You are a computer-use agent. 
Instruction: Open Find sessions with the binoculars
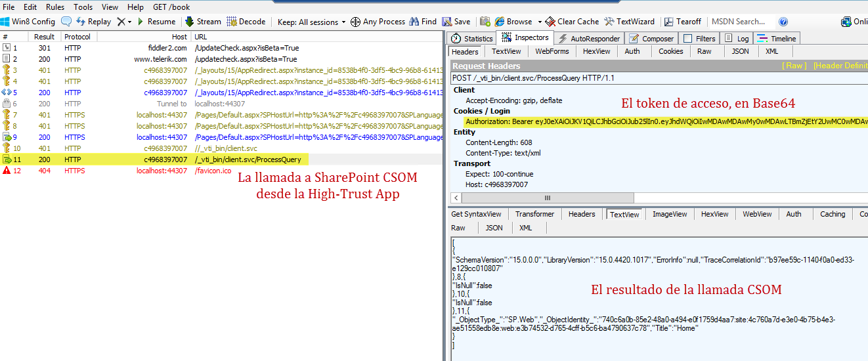point(422,22)
